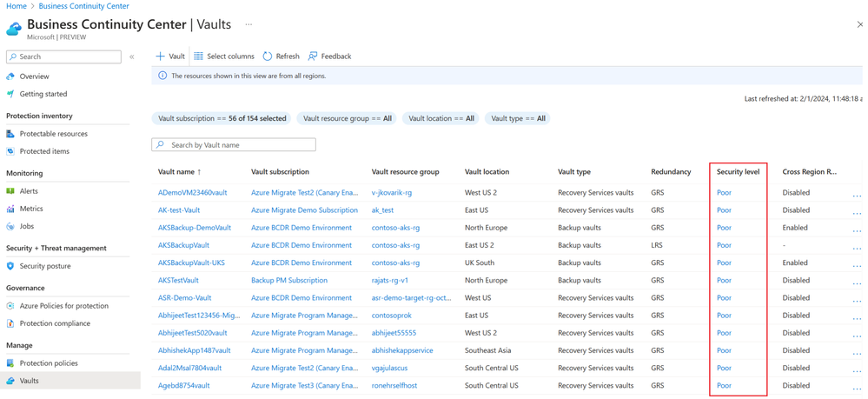Click the plus icon to add Vault
The image size is (868, 399).
pyautogui.click(x=161, y=56)
